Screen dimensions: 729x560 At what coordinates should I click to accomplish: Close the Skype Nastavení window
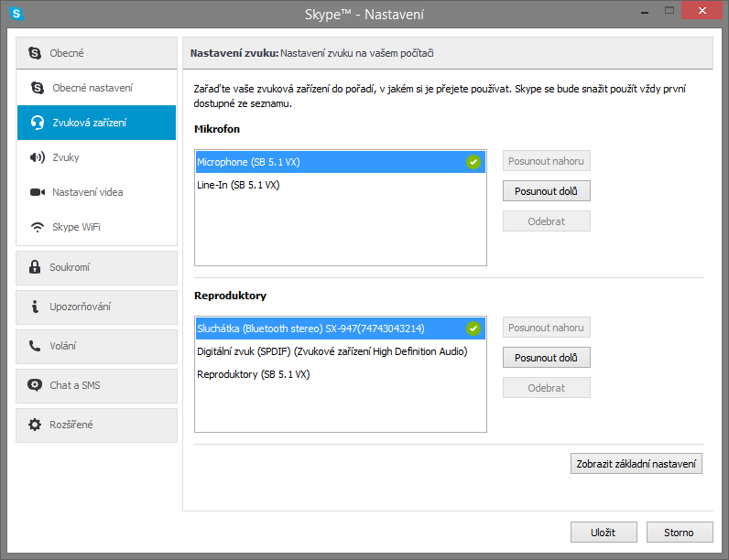[702, 10]
